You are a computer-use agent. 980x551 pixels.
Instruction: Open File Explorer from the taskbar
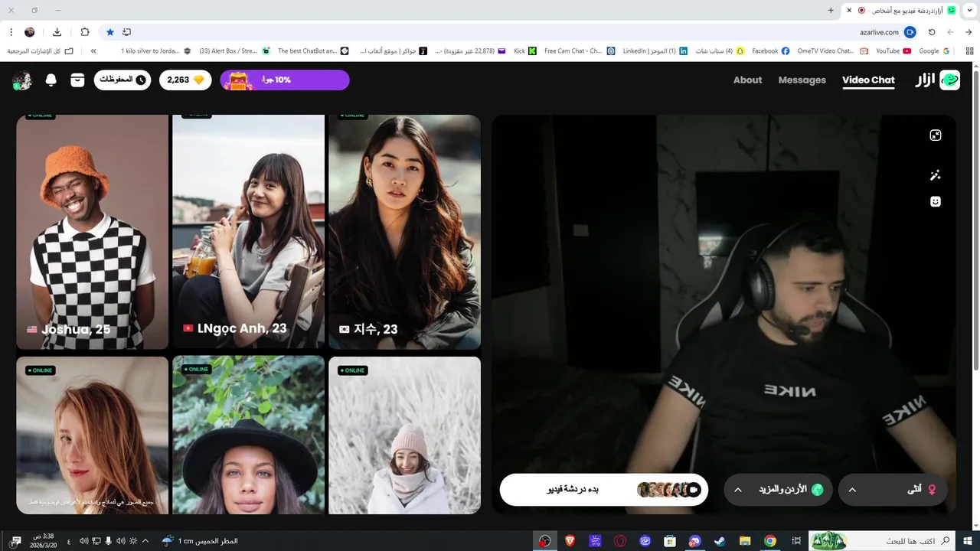pyautogui.click(x=745, y=541)
